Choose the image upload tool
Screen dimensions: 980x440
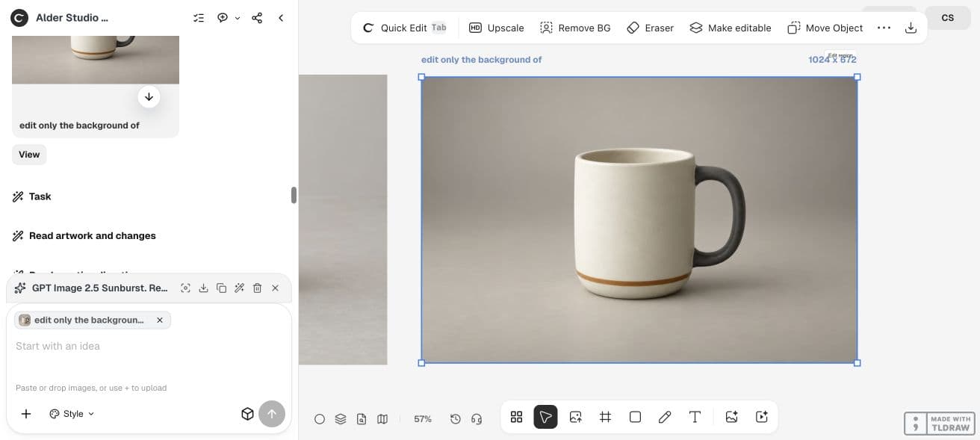point(575,417)
